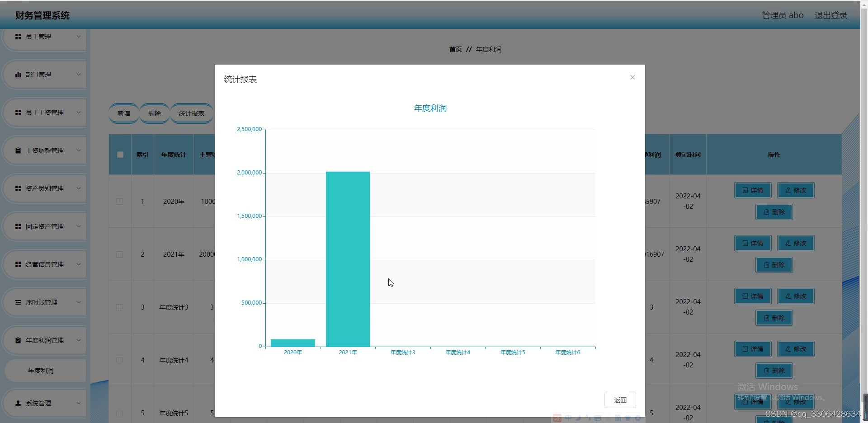
Task: Click 删除 for the 年度统计4 row
Action: pyautogui.click(x=774, y=371)
